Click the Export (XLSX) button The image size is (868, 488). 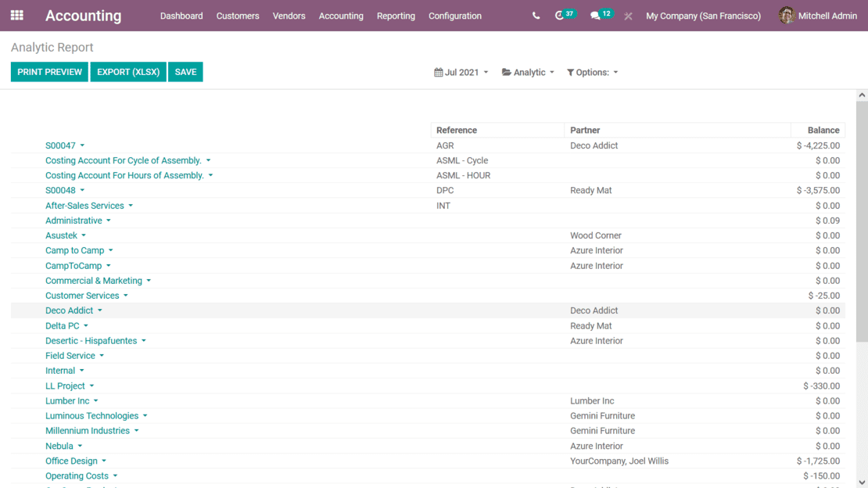[x=128, y=72]
